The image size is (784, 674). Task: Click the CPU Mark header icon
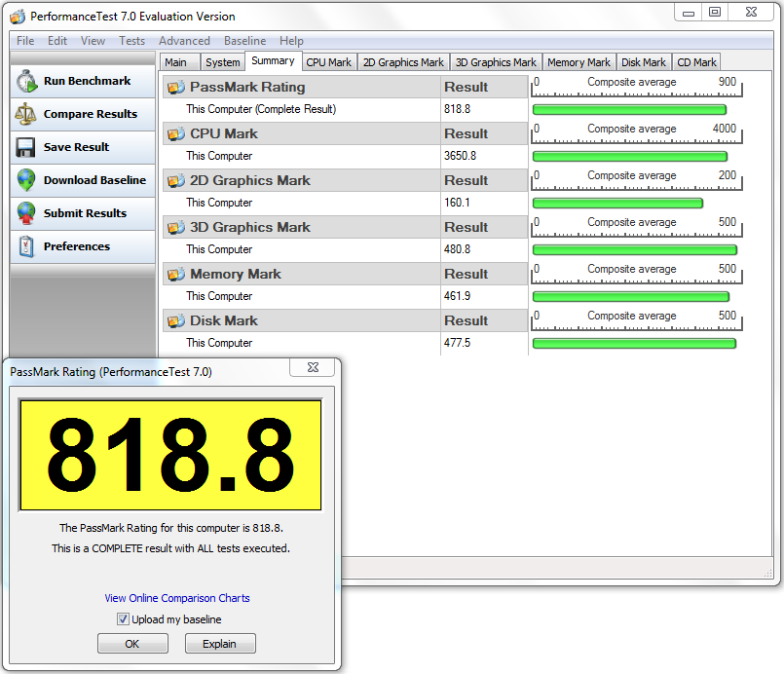pyautogui.click(x=176, y=134)
